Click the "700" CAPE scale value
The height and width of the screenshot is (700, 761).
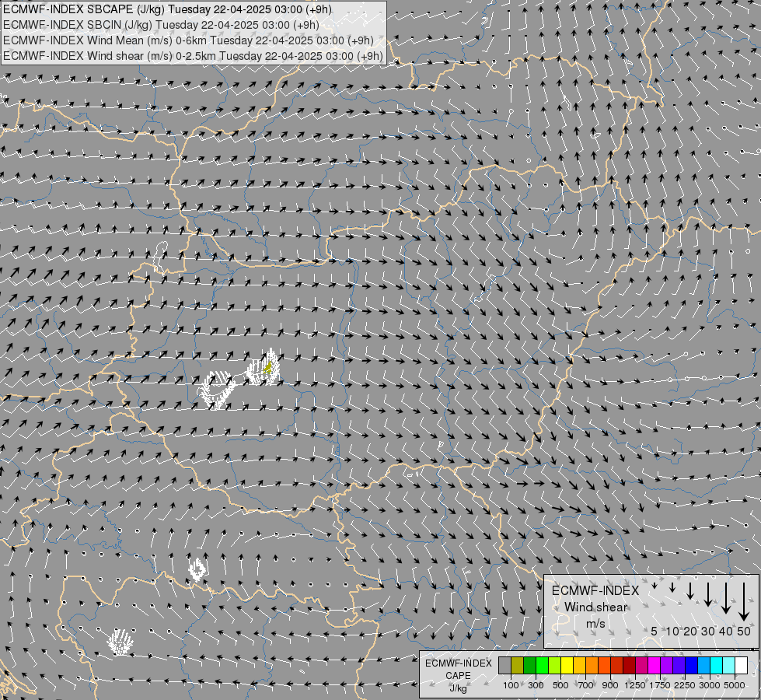[x=586, y=685]
